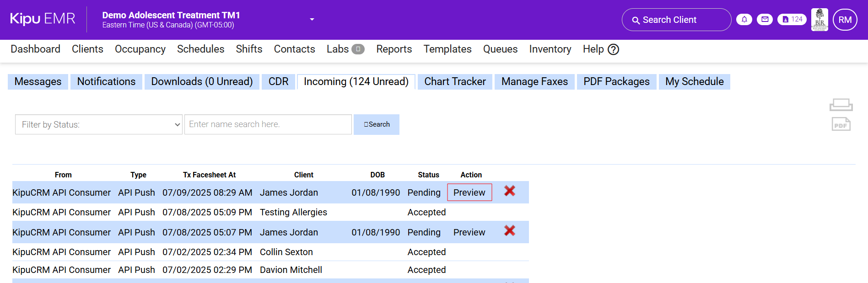Delete first James Jordan pending row
Screen dimensions: 868x283
[509, 191]
